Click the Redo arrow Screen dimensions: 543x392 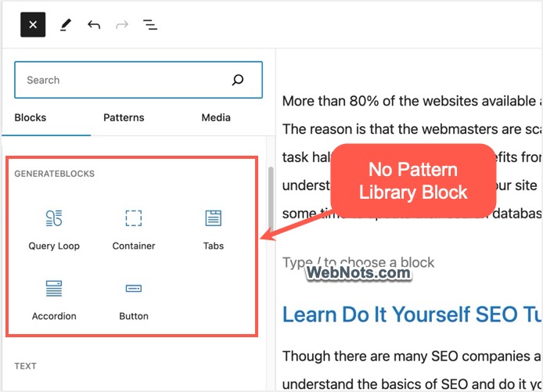point(122,25)
